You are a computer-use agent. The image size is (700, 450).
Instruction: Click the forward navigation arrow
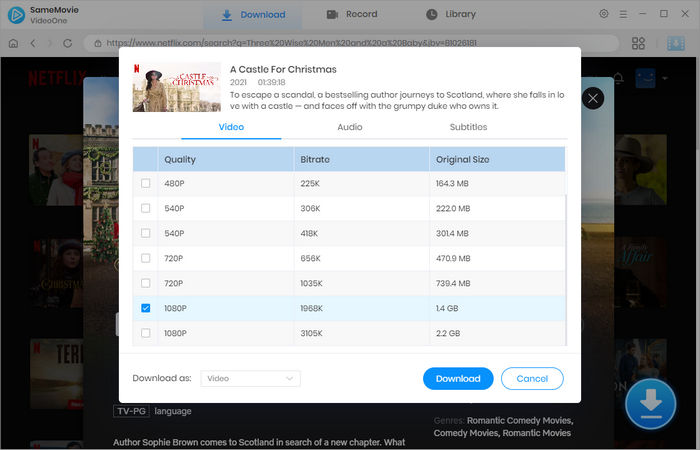[x=50, y=43]
